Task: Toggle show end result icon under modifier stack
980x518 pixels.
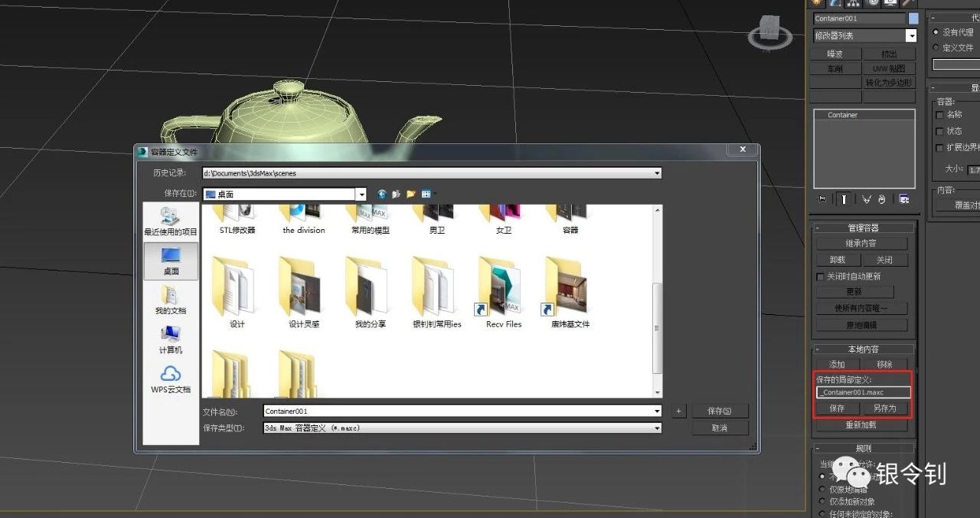Action: 844,199
